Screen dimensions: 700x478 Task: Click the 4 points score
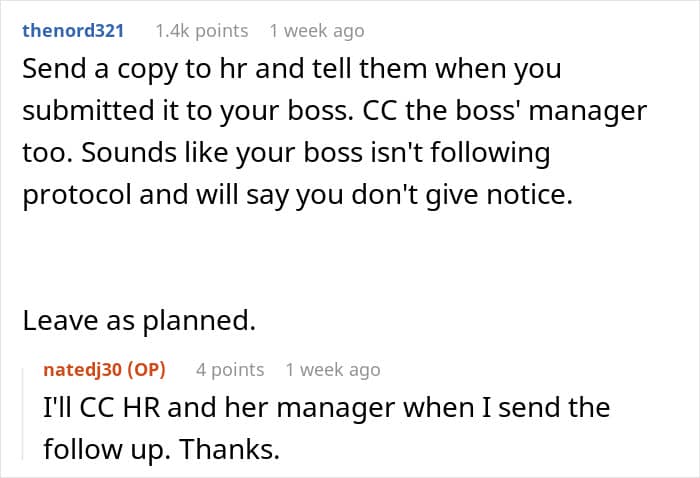pos(230,370)
